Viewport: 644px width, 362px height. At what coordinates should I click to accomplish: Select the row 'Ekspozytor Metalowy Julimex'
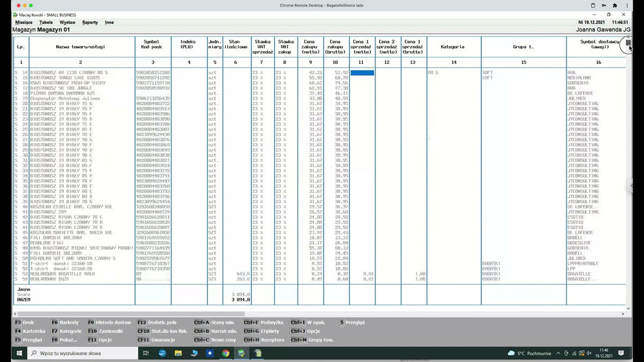tap(319, 99)
